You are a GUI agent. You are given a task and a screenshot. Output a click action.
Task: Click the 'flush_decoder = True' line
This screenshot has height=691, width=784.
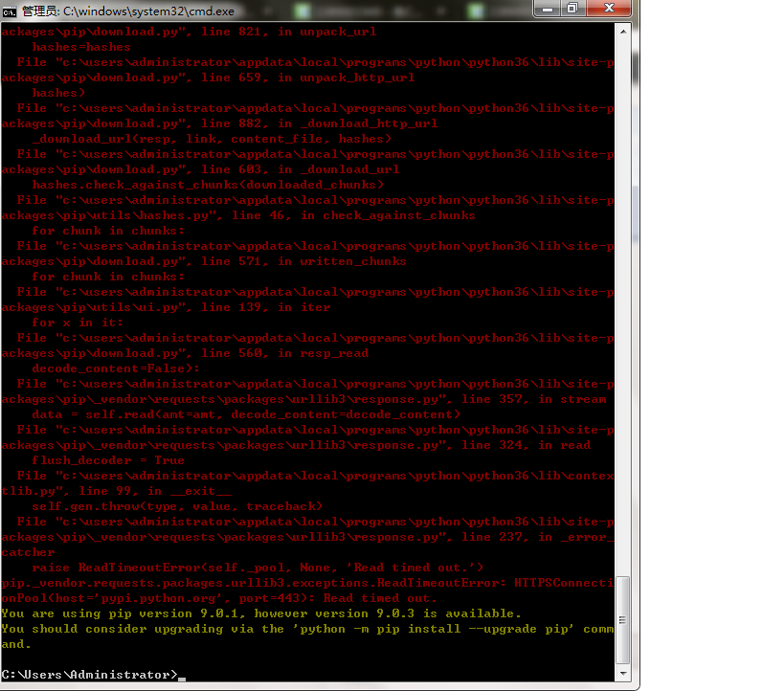pyautogui.click(x=108, y=460)
